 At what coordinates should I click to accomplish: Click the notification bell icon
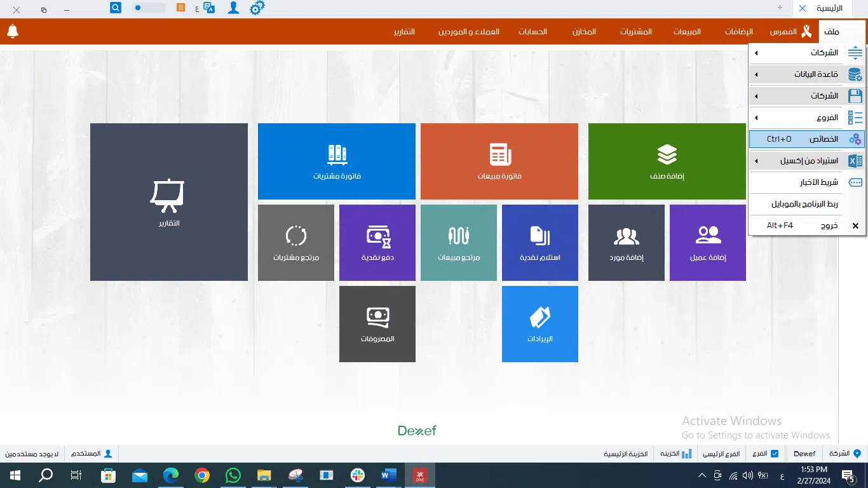(12, 31)
